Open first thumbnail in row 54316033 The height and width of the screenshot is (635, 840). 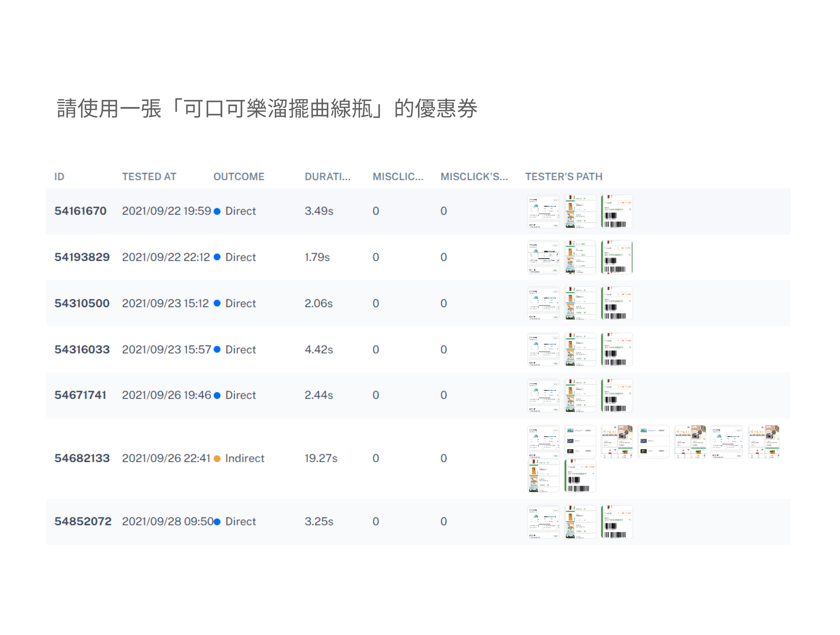543,349
